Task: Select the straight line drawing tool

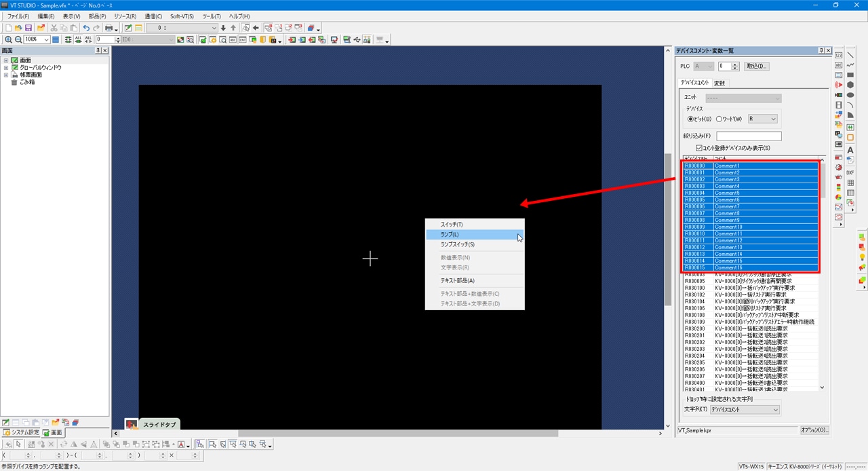Action: coord(850,55)
